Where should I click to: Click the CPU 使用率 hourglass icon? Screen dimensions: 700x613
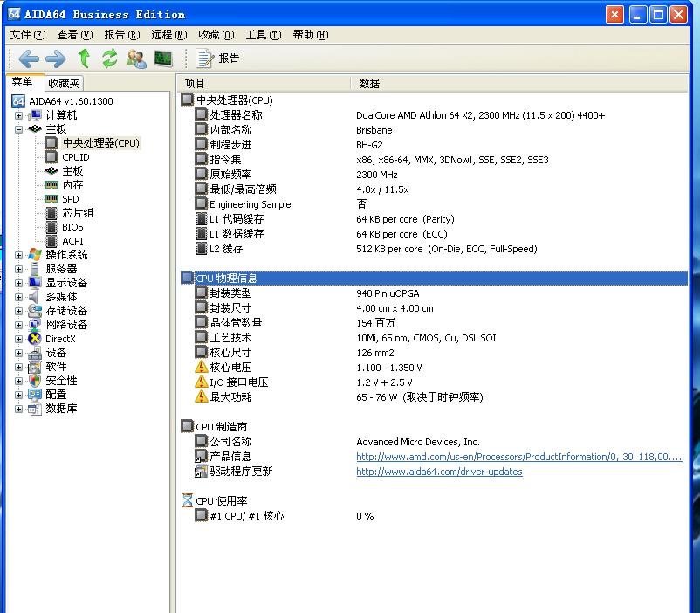(188, 500)
